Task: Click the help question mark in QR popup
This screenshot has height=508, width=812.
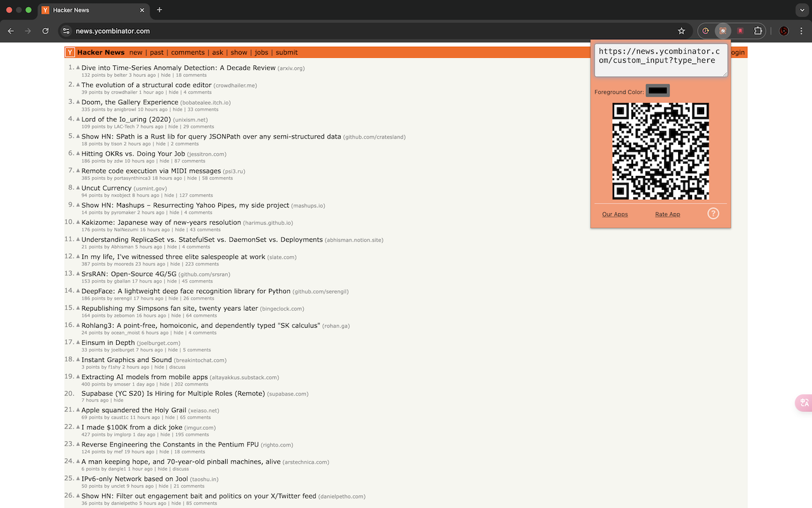Action: click(x=713, y=213)
